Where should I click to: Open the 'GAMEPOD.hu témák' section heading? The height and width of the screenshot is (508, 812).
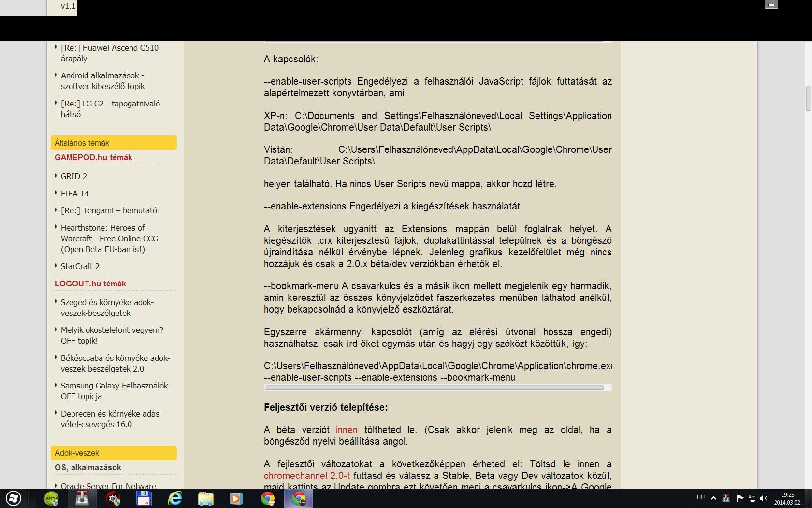pyautogui.click(x=93, y=157)
